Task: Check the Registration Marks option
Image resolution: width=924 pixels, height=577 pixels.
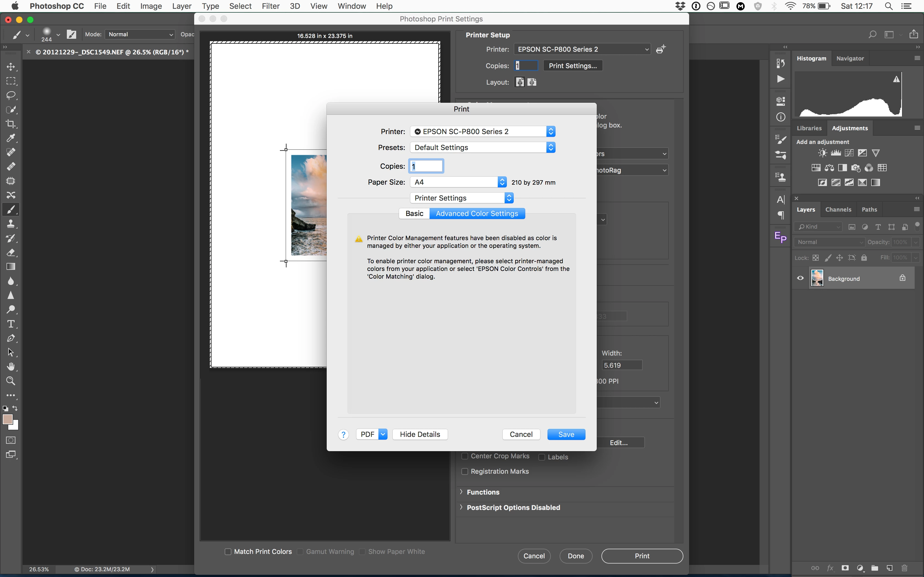Action: coord(465,472)
